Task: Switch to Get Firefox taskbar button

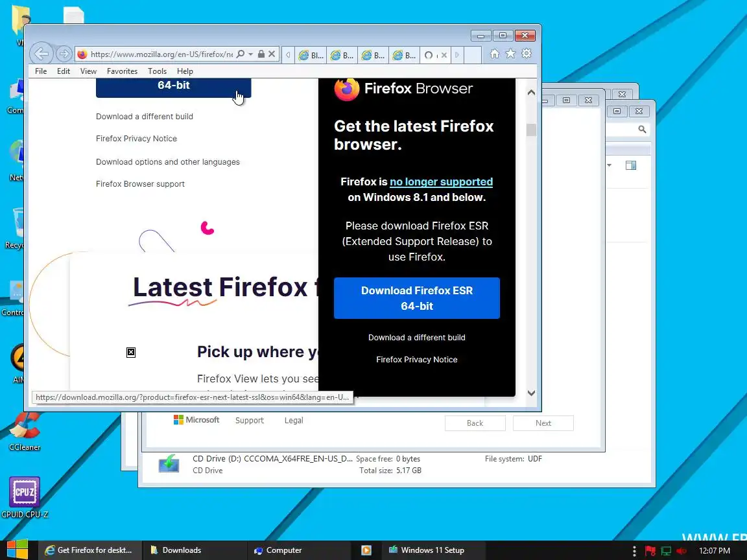Action: [x=89, y=550]
